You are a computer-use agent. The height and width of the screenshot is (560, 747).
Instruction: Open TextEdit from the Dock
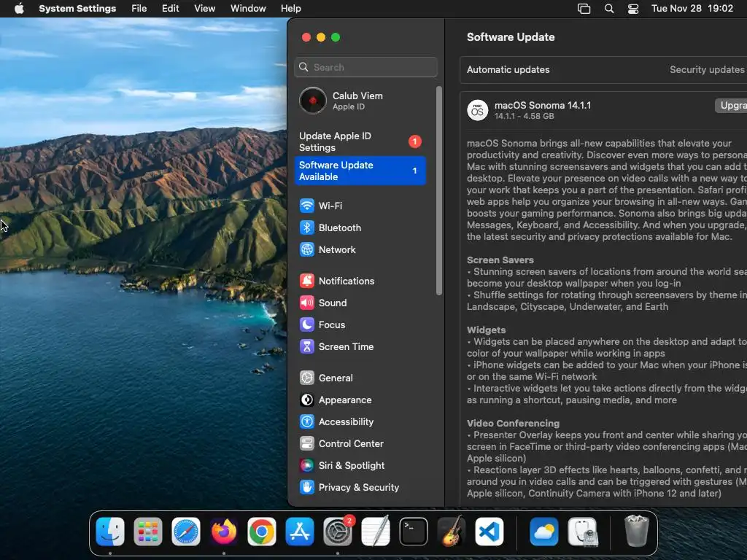coord(376,532)
